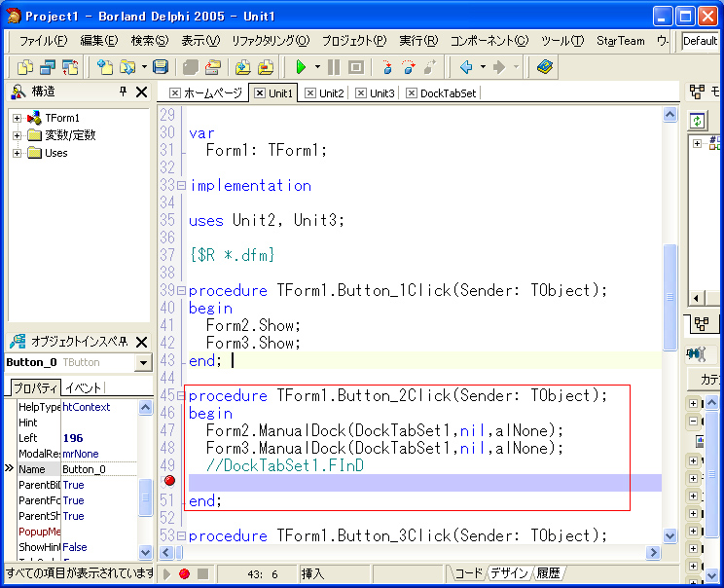Click the Left property value 196
Viewport: 724px width, 588px height.
[x=99, y=438]
